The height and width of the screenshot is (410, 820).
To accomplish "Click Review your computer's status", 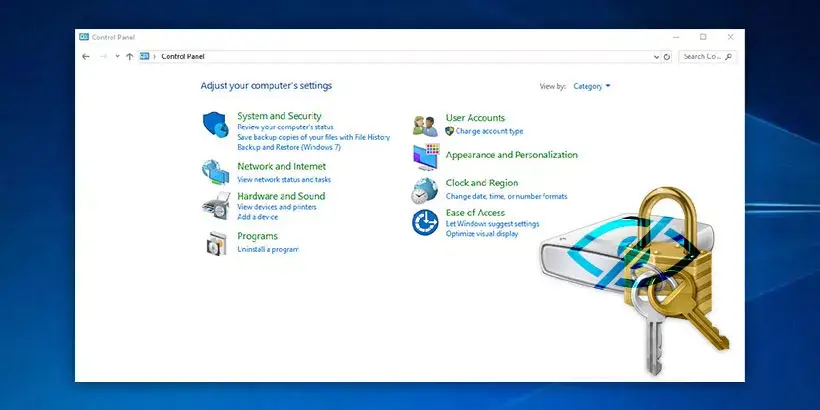I will tap(285, 127).
